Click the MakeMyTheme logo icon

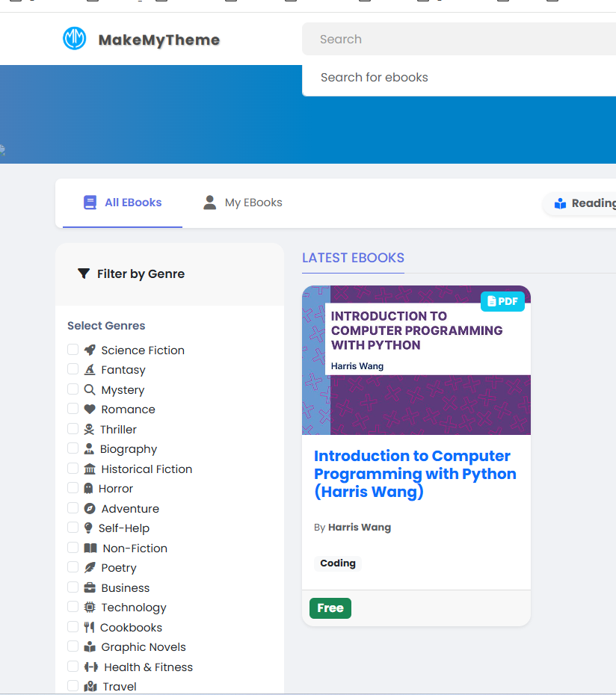75,39
